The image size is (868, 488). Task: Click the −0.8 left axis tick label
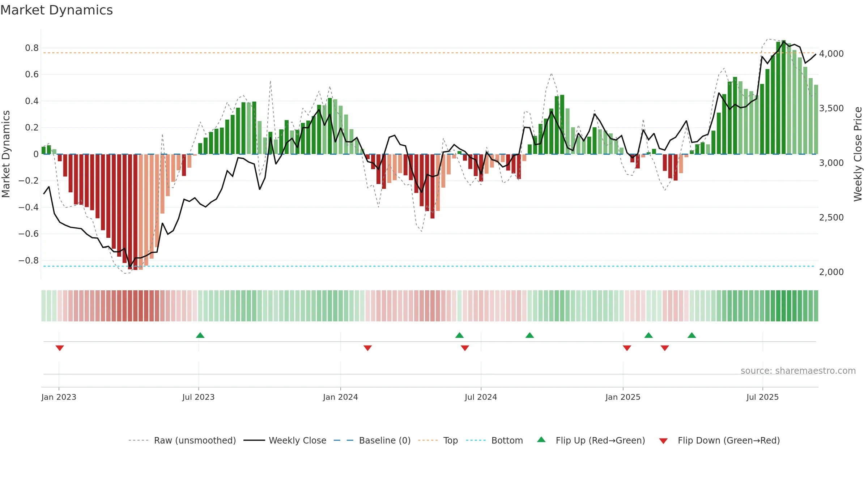pyautogui.click(x=29, y=260)
